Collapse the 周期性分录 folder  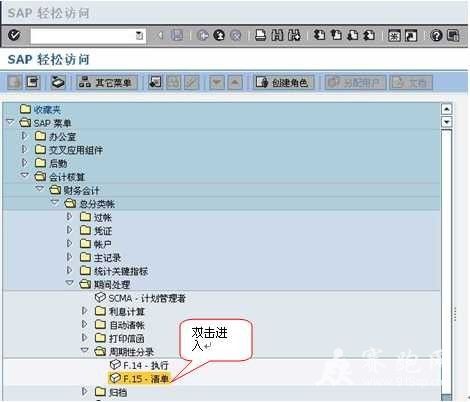coord(85,350)
